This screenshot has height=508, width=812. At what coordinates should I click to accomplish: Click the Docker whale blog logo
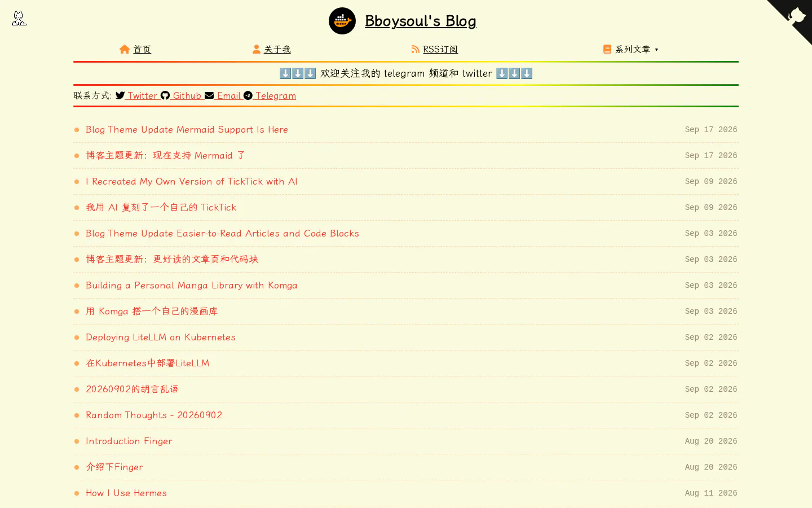pos(342,21)
